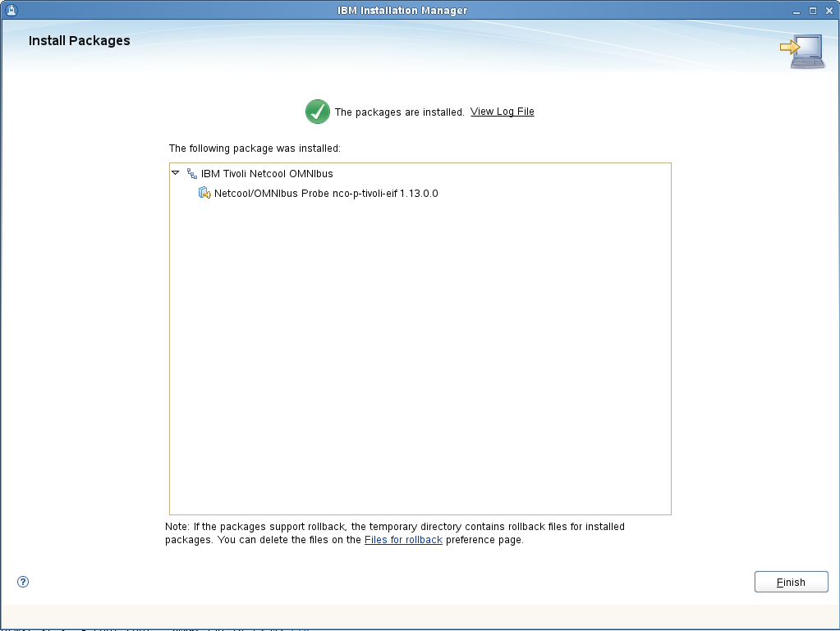Minimize the IBM Installation Manager window

click(x=796, y=11)
